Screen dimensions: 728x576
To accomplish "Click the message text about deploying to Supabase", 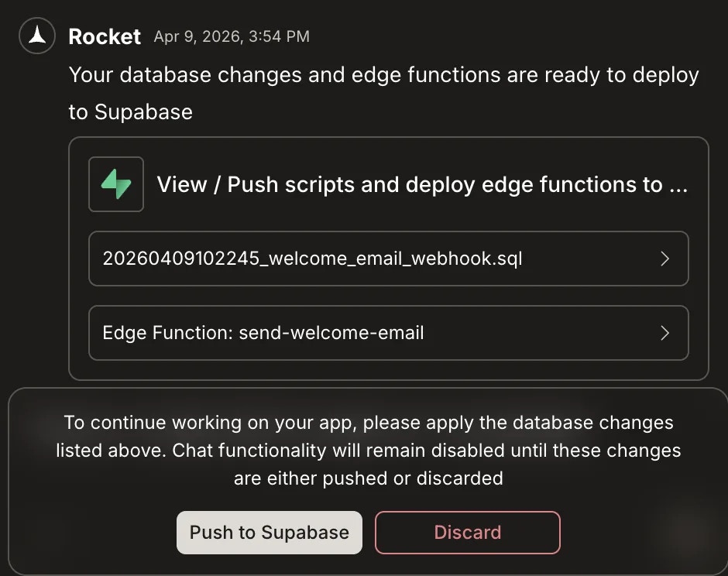I will (x=384, y=93).
